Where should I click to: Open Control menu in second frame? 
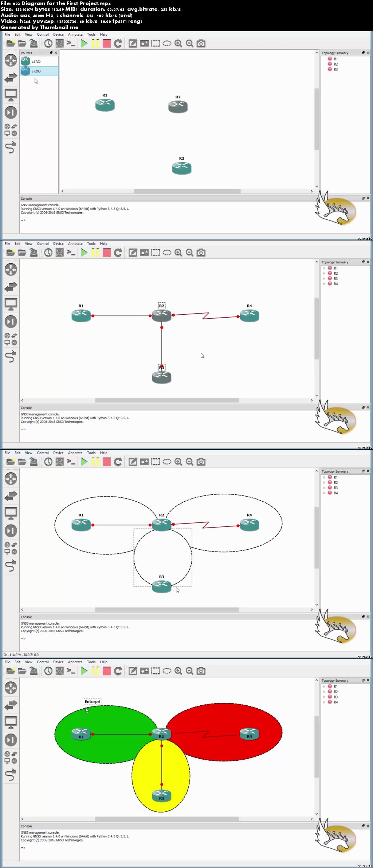tap(43, 244)
